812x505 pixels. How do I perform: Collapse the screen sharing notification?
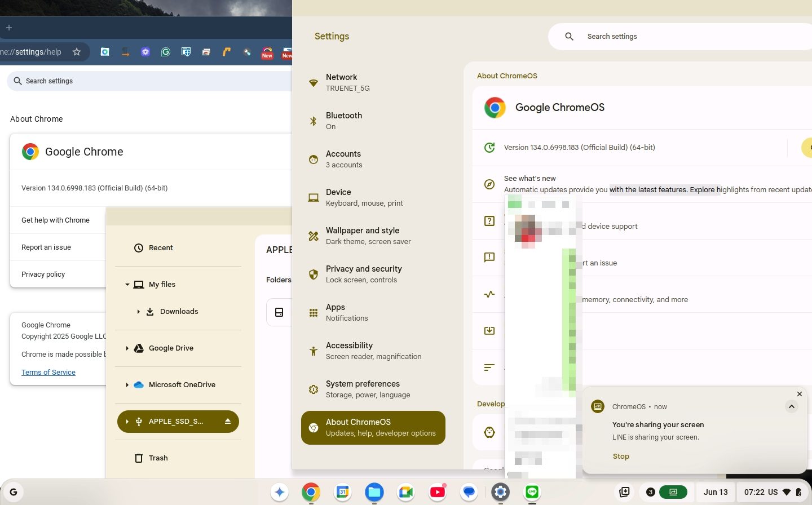coord(792,406)
